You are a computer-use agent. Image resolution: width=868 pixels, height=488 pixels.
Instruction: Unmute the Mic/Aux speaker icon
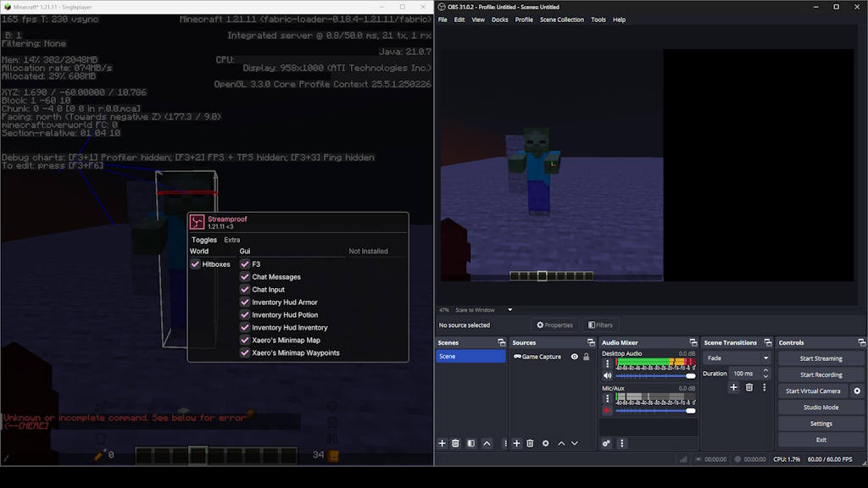tap(607, 410)
